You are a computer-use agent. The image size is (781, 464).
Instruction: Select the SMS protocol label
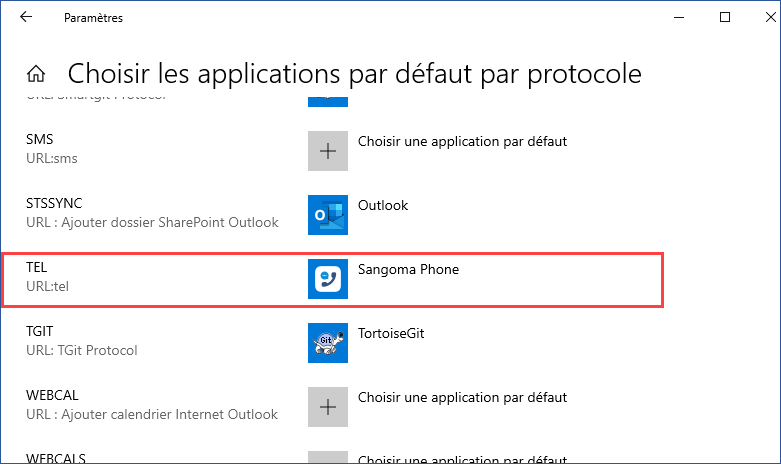[x=40, y=141]
